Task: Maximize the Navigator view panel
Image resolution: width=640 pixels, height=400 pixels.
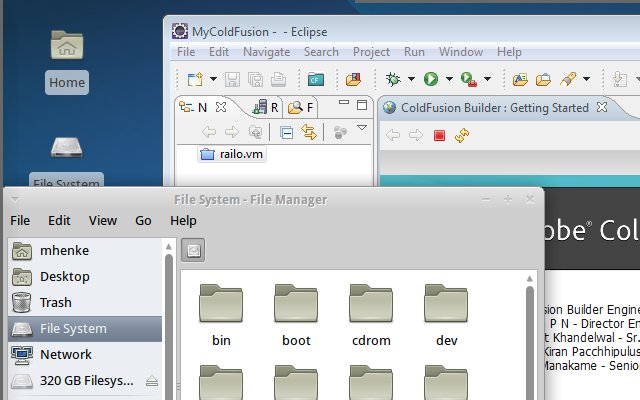Action: click(362, 105)
